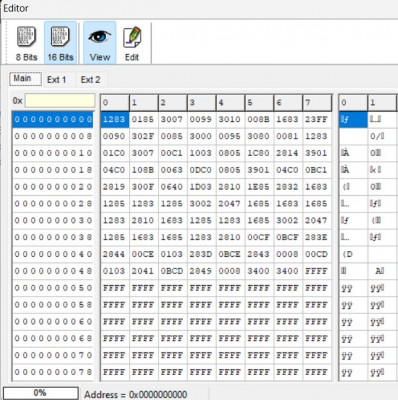Screen dimensions: 398x400
Task: Select hex cell 283E
Action: tap(317, 237)
